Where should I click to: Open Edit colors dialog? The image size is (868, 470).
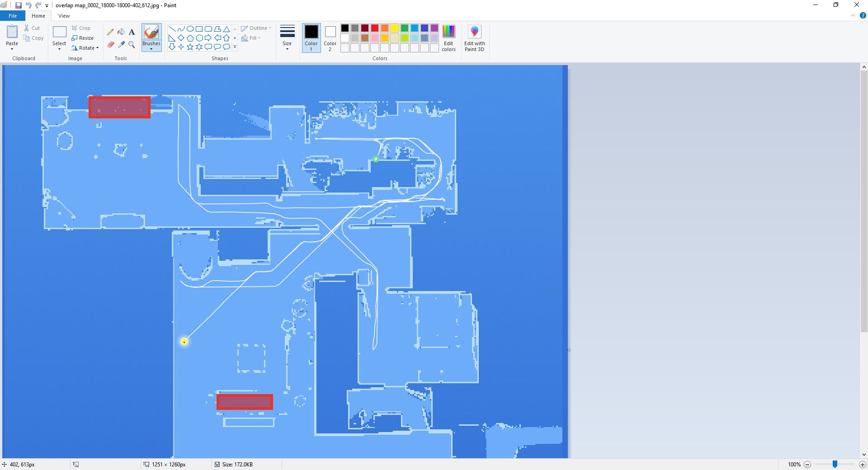coord(448,38)
